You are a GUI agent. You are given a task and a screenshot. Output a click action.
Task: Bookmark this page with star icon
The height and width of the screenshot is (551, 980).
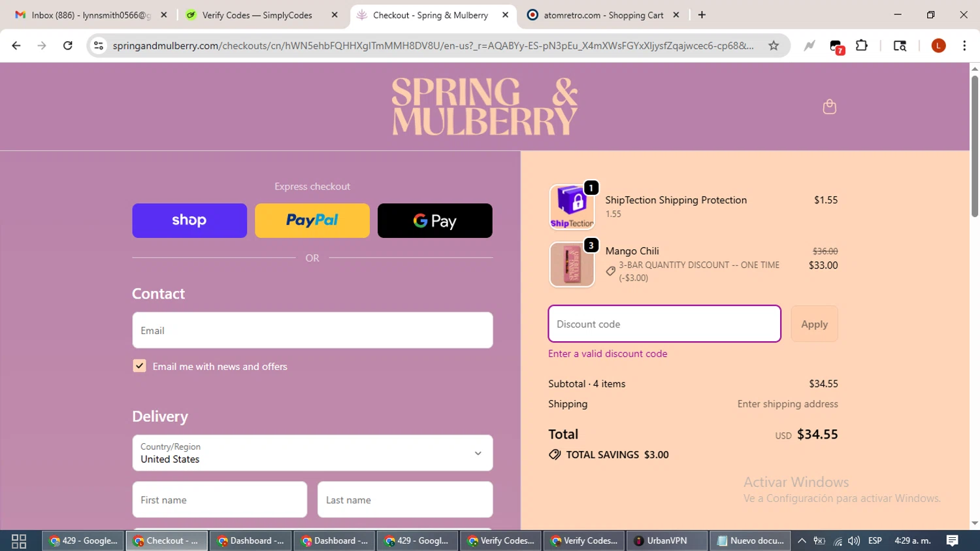click(774, 45)
